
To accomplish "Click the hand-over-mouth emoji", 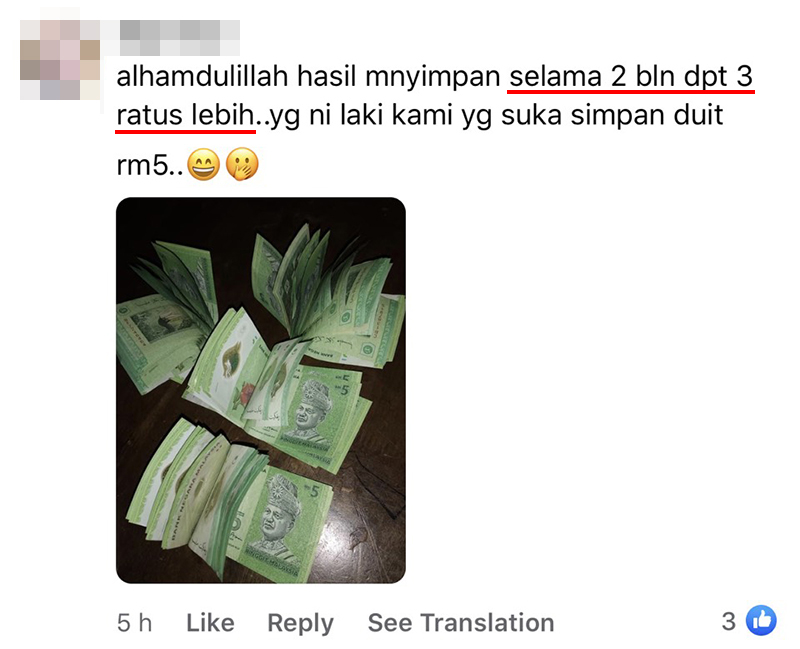I will point(242,164).
